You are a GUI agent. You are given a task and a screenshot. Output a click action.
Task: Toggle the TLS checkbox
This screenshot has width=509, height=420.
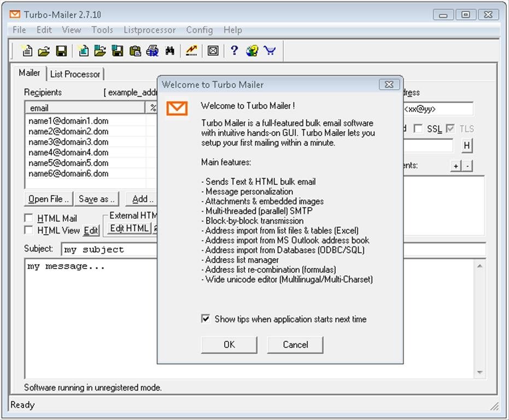coord(451,129)
